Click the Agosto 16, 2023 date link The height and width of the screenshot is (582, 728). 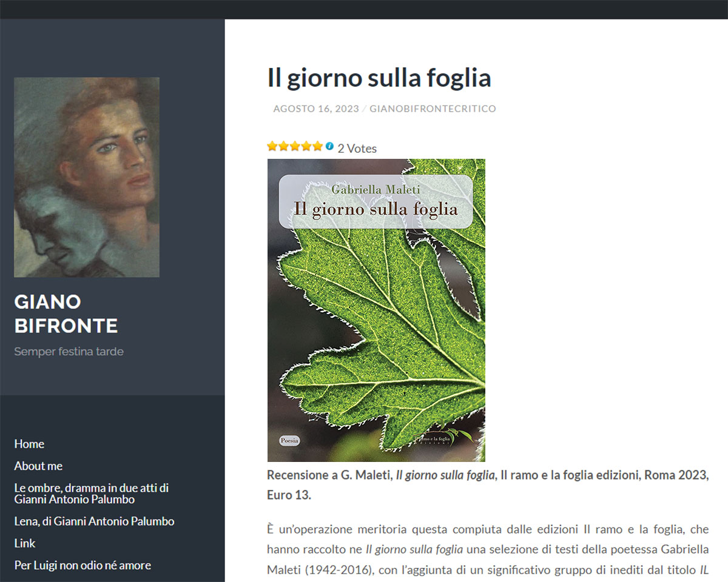click(316, 109)
